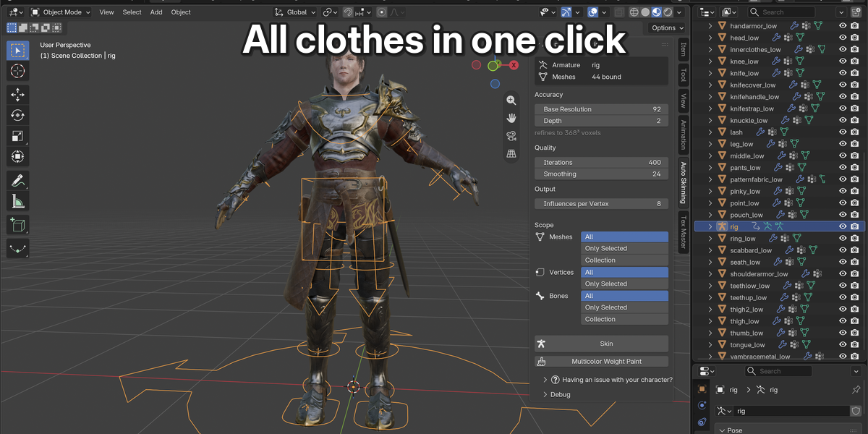Viewport: 868px width, 434px height.
Task: Choose the Move tool in toolbar
Action: [18, 95]
